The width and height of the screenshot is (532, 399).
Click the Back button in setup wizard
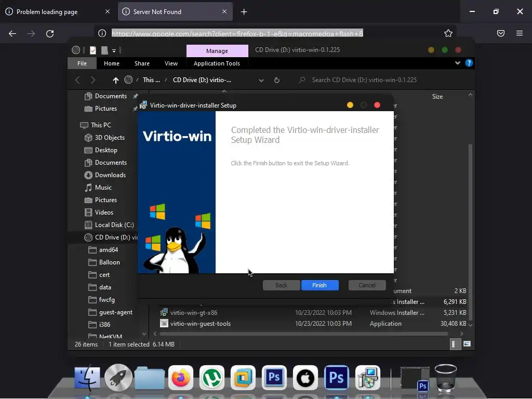(x=281, y=285)
